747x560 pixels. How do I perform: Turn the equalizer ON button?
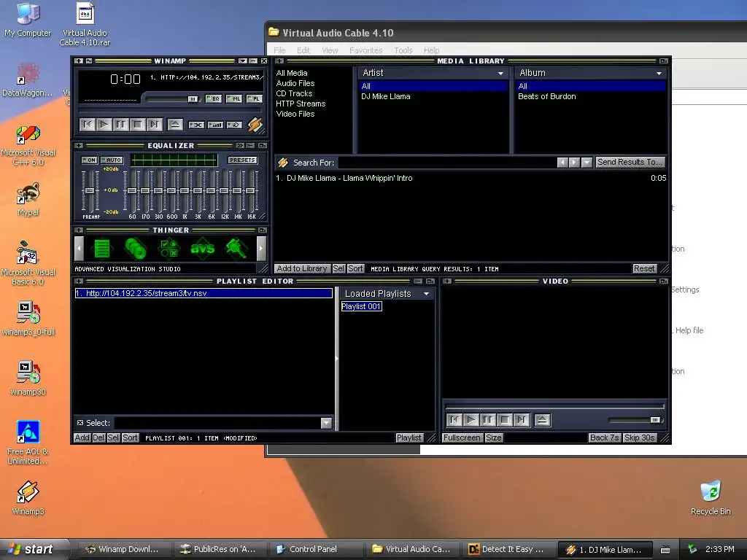coord(90,160)
